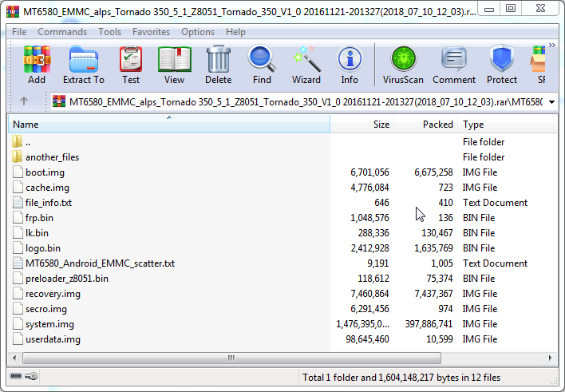Open the Tools menu
This screenshot has width=565, height=392.
pos(110,32)
